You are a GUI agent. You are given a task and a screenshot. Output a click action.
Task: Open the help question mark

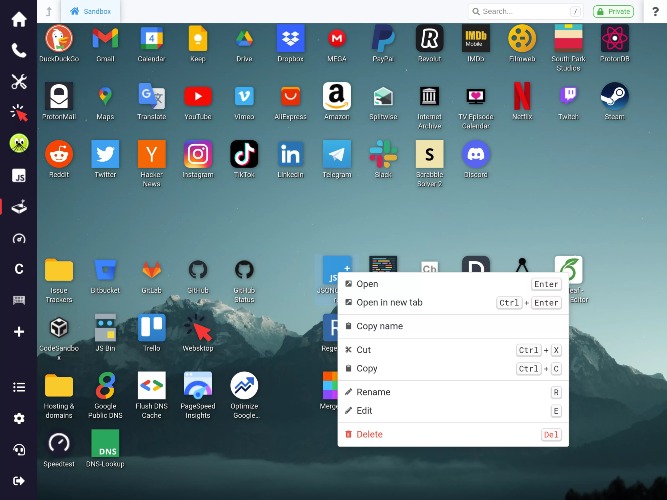[x=656, y=11]
